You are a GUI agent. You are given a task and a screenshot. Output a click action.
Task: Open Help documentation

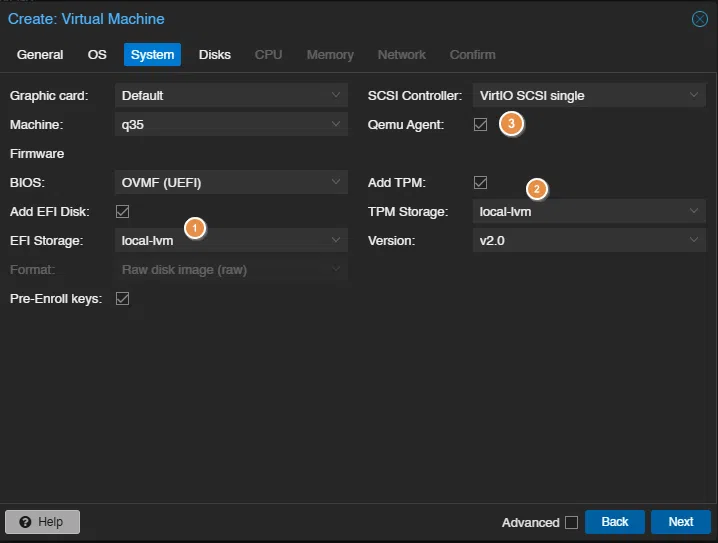pos(42,522)
